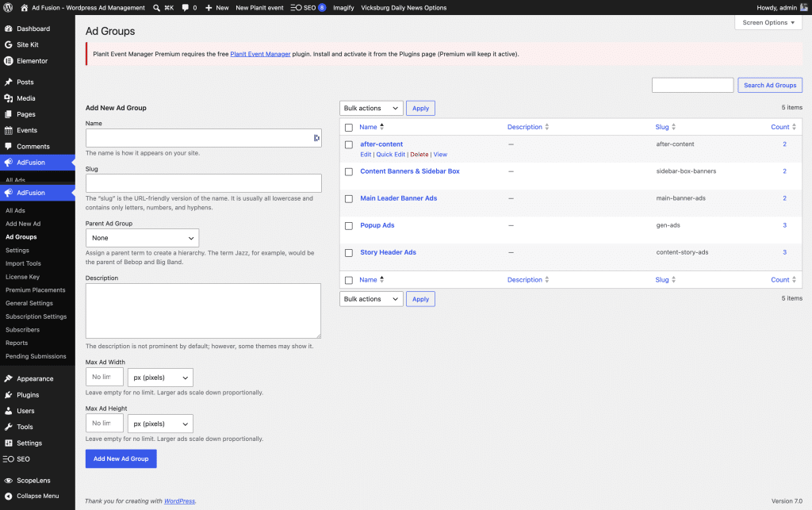Click the Comments icon in sidebar
The height and width of the screenshot is (510, 812).
(8, 147)
